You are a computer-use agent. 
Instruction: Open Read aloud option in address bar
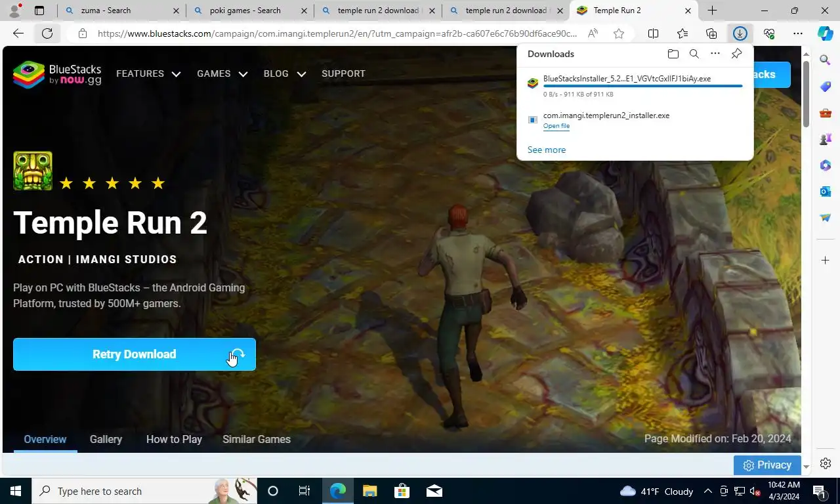[593, 33]
